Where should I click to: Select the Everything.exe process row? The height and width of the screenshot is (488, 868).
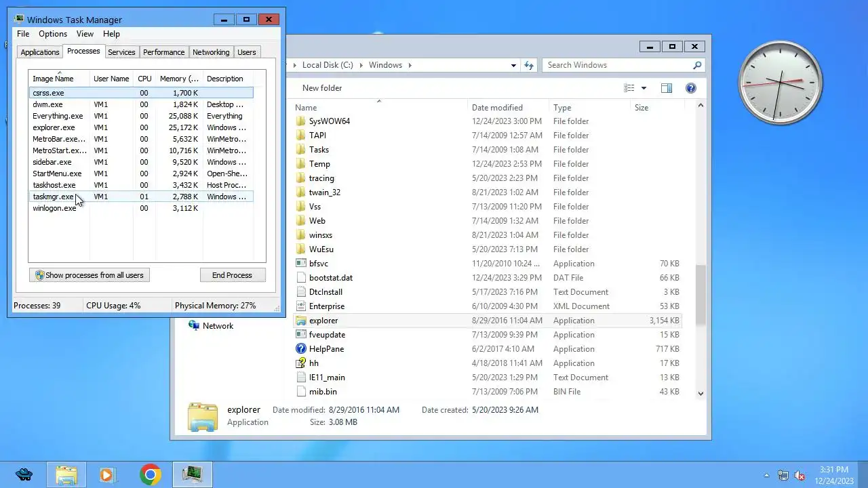pyautogui.click(x=141, y=116)
